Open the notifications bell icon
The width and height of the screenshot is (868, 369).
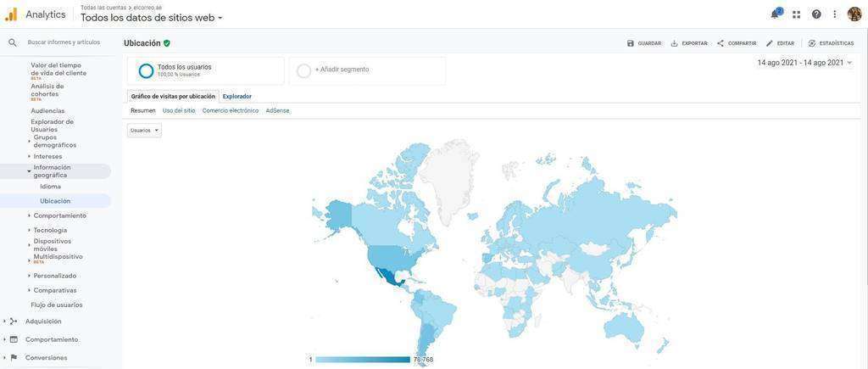(775, 14)
